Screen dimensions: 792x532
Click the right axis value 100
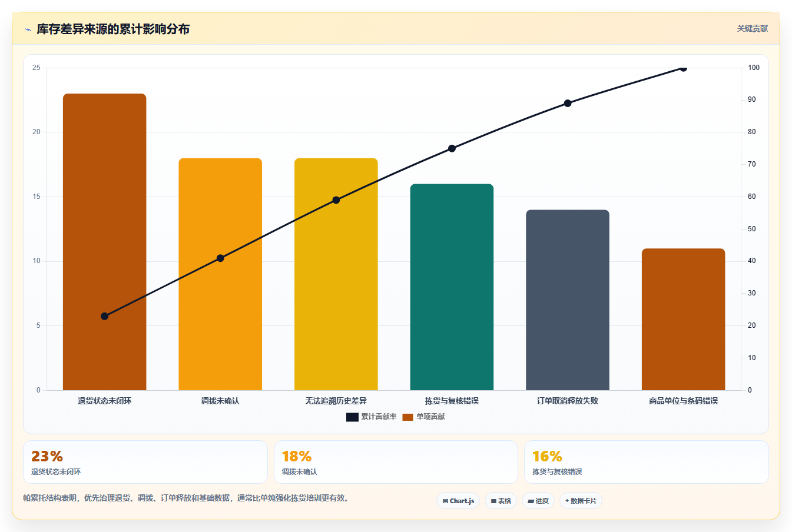(754, 68)
